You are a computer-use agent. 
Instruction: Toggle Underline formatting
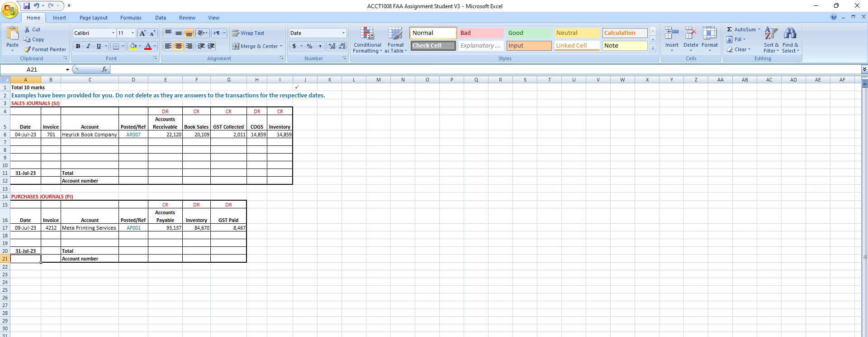[99, 46]
